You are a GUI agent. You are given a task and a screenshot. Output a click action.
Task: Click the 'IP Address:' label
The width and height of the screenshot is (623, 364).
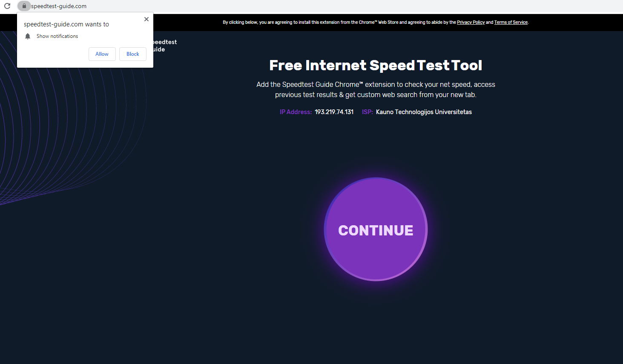(x=296, y=112)
